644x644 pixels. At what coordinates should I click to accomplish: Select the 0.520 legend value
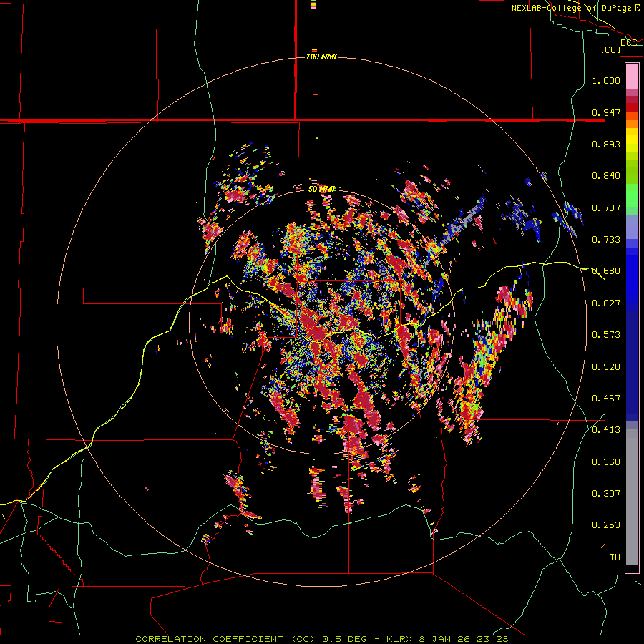(x=606, y=366)
